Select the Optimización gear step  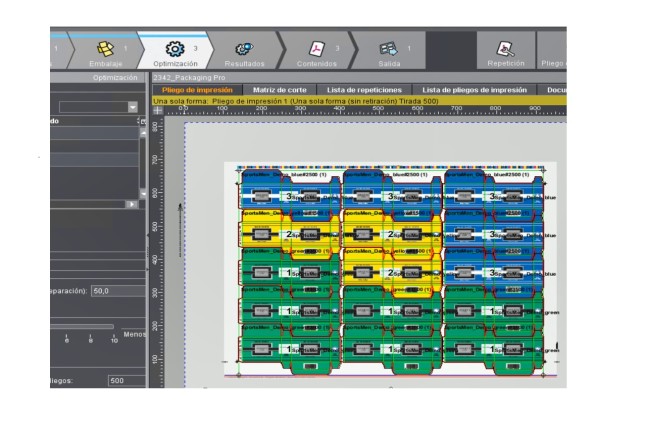(175, 52)
